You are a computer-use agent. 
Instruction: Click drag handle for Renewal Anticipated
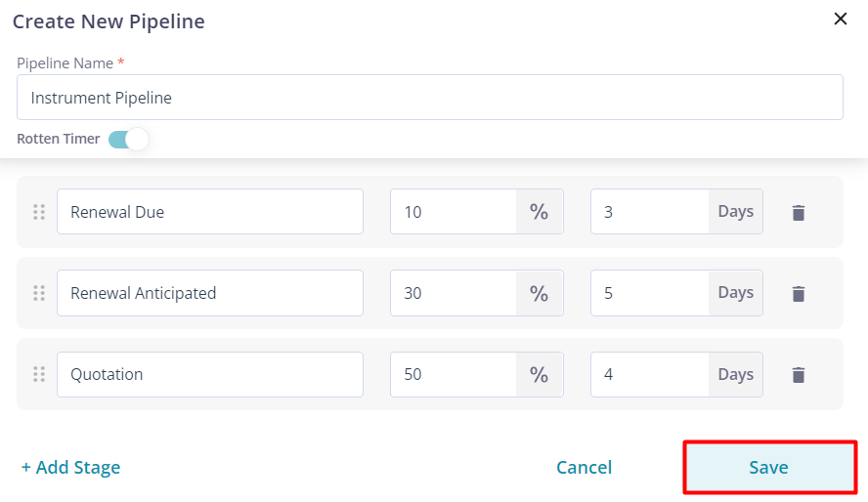39,293
